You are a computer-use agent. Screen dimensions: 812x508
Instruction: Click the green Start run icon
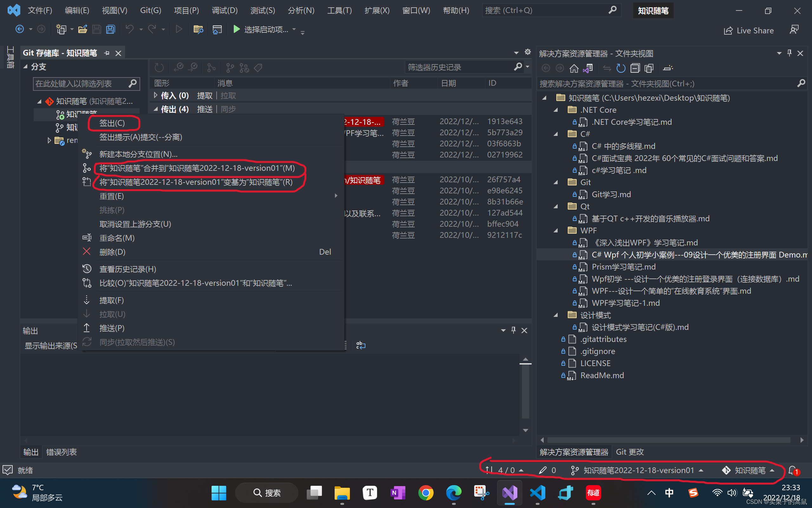(x=237, y=30)
